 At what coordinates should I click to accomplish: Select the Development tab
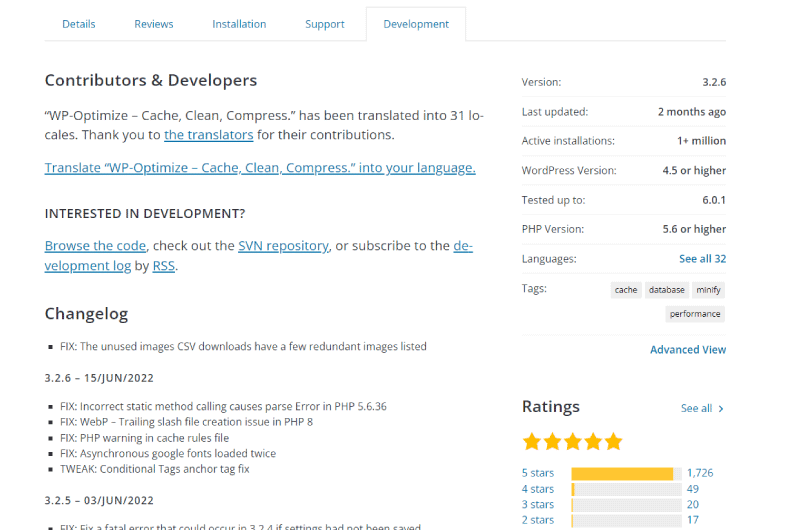point(416,24)
